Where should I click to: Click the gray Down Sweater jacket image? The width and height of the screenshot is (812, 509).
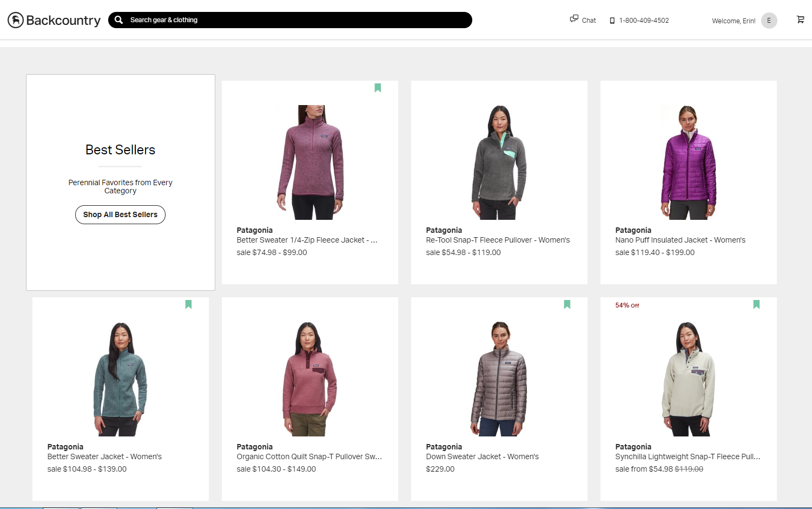click(499, 379)
